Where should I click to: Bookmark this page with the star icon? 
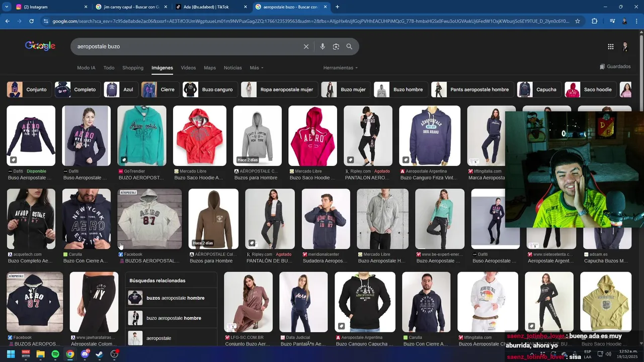point(578,21)
